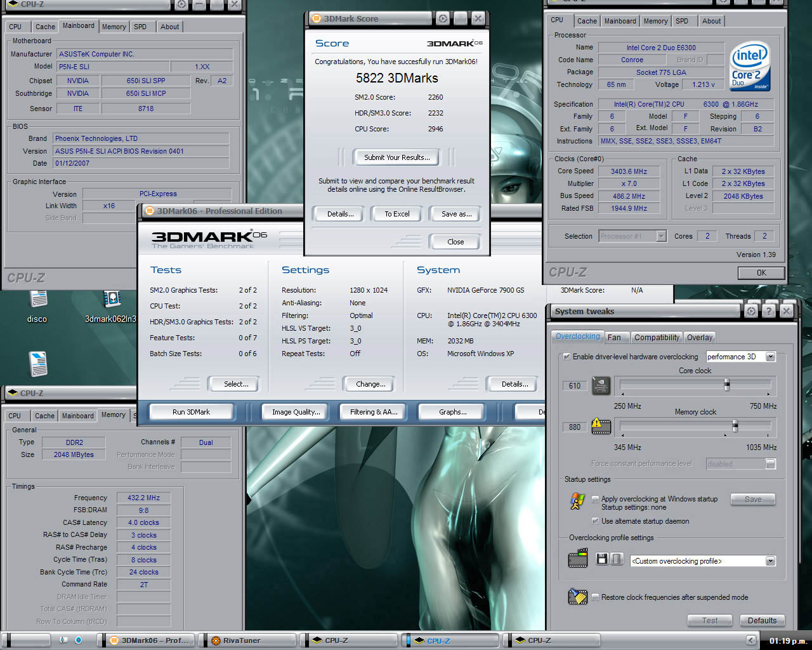The width and height of the screenshot is (812, 650).
Task: Open the Overlay tab in System tweaks
Action: tap(700, 337)
